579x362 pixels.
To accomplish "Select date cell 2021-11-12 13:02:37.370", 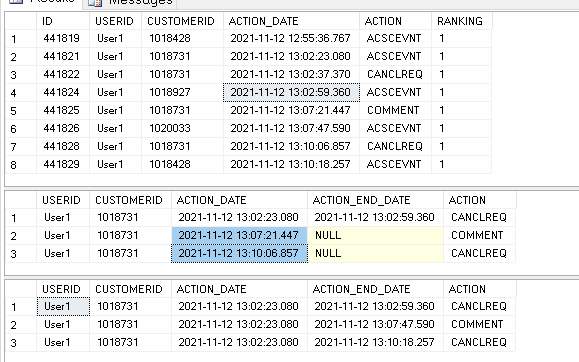I will 291,74.
